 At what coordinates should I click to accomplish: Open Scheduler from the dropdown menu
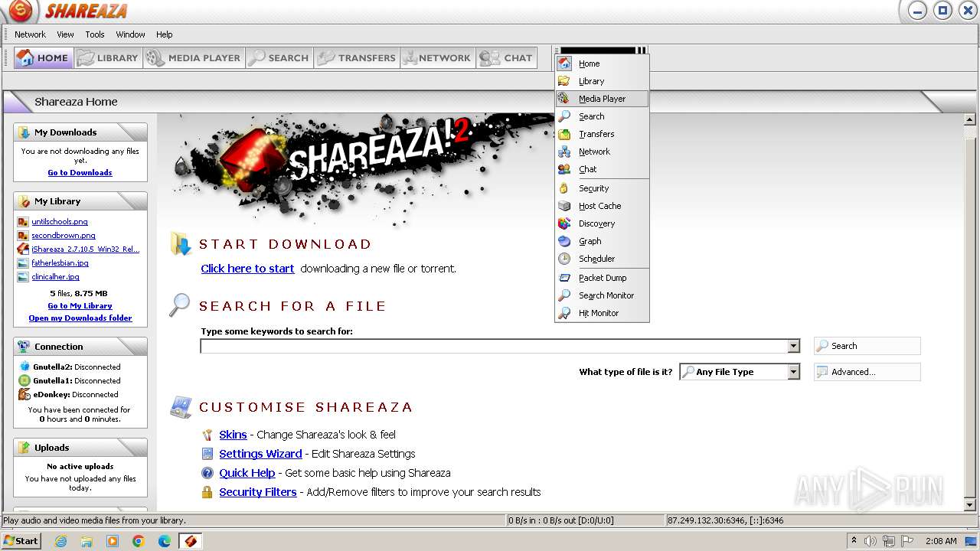pos(602,259)
